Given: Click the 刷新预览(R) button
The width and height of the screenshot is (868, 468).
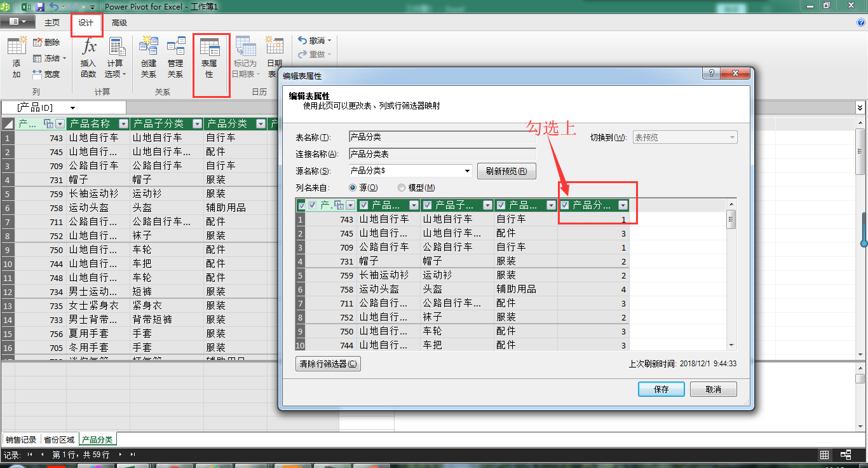Looking at the screenshot, I should click(x=506, y=171).
